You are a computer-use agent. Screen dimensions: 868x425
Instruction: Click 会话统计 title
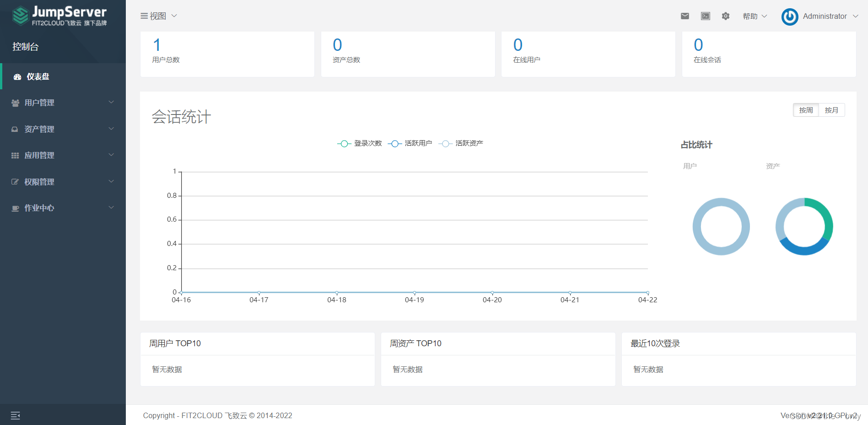181,117
